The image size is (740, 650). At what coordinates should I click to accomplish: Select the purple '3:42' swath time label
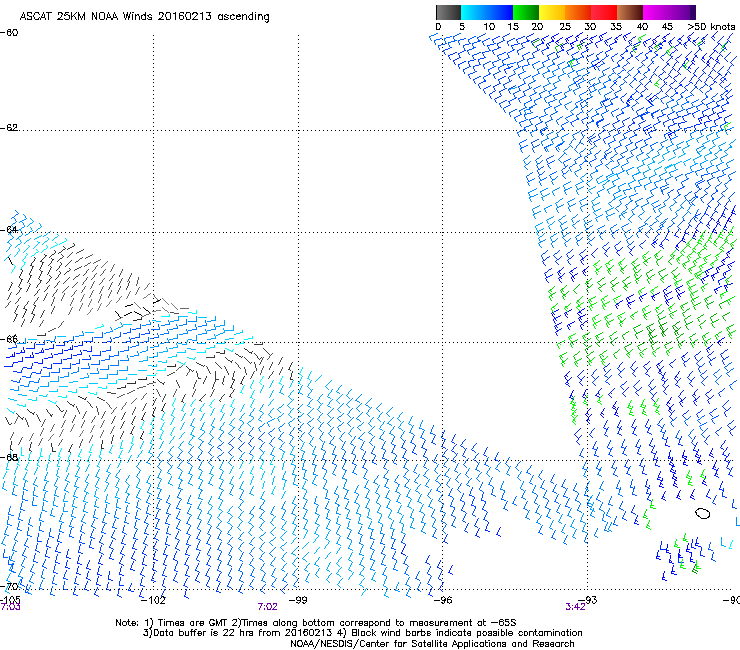(575, 607)
